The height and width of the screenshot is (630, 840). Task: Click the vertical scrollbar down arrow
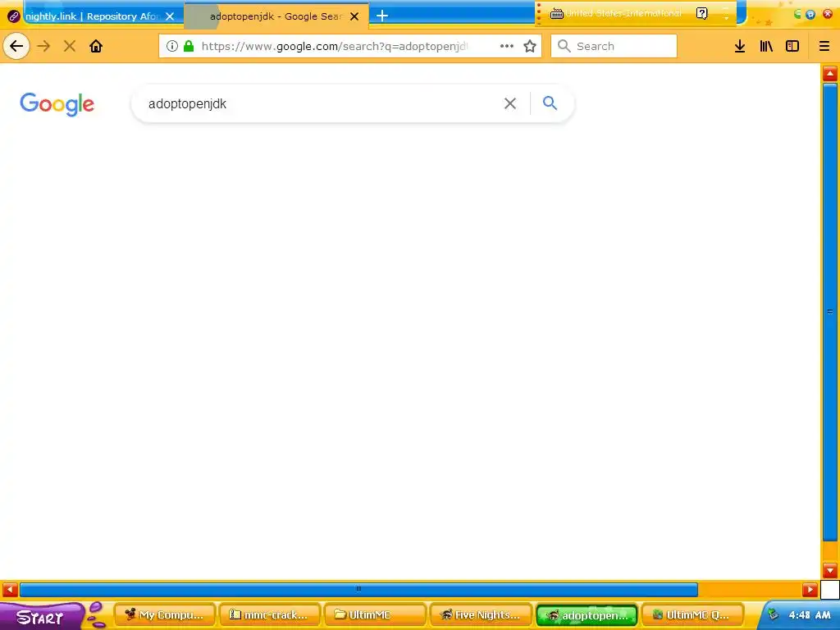[x=830, y=570]
